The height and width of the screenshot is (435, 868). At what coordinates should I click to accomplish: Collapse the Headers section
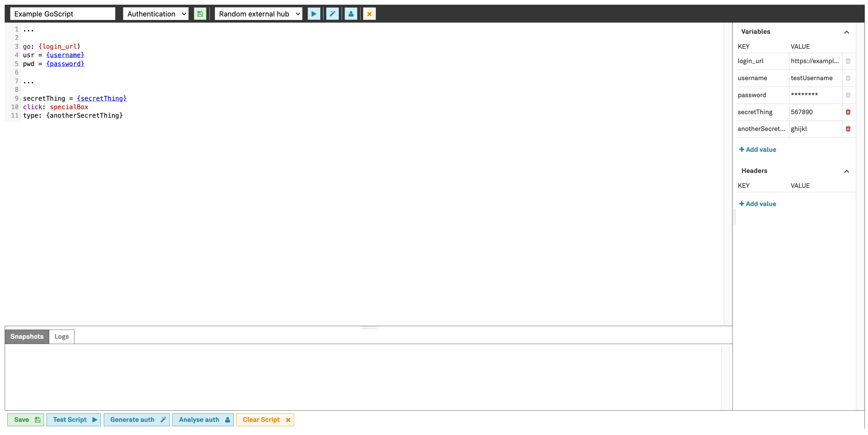click(x=846, y=171)
